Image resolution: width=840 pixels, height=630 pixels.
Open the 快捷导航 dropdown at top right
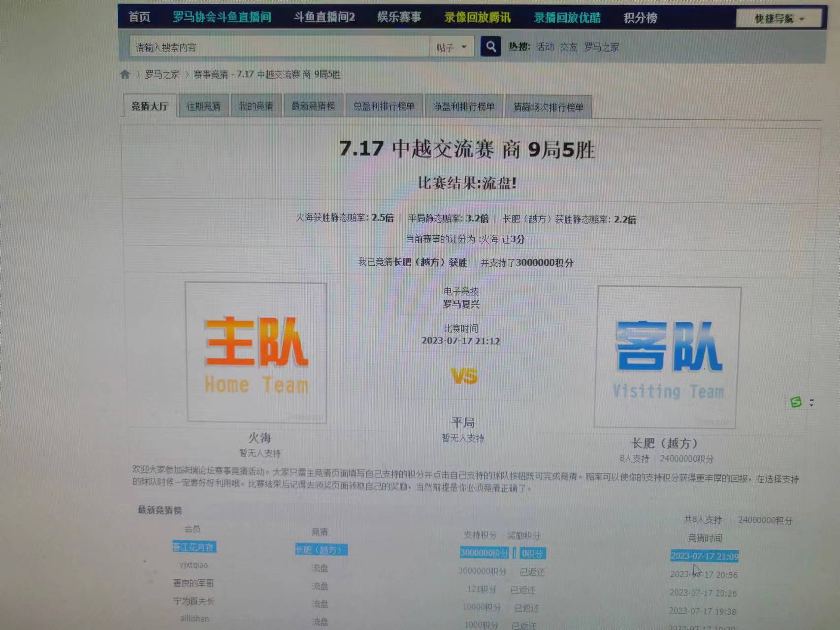779,18
